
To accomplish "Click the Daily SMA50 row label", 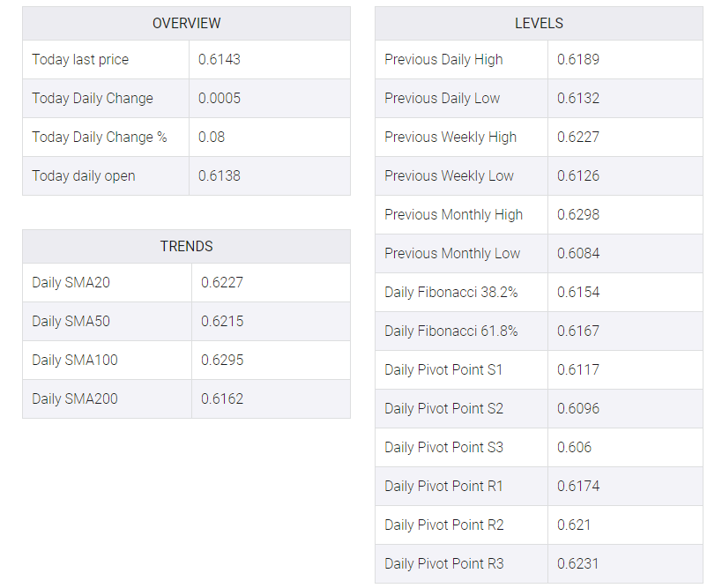I will point(71,321).
